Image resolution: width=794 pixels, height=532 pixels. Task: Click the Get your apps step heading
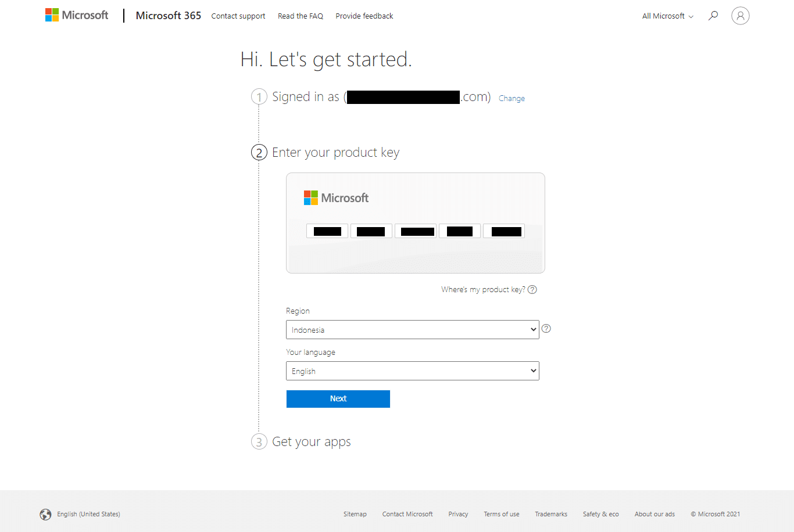point(312,442)
